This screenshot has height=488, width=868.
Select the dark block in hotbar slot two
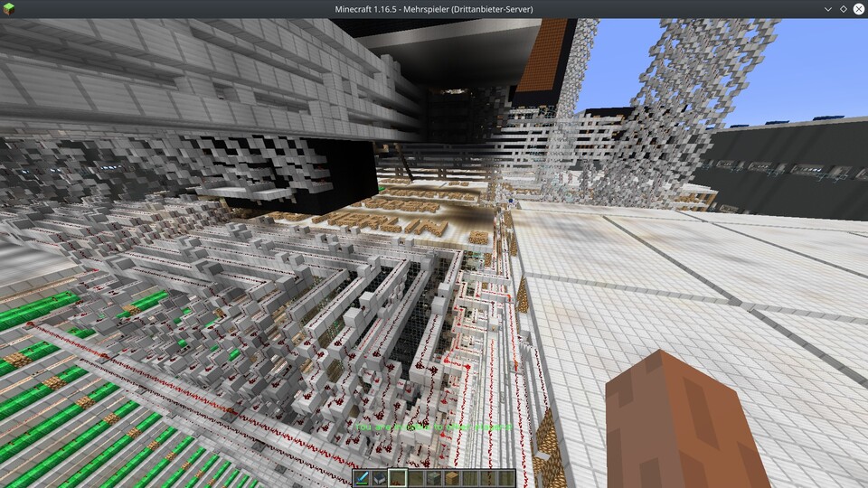pyautogui.click(x=379, y=478)
